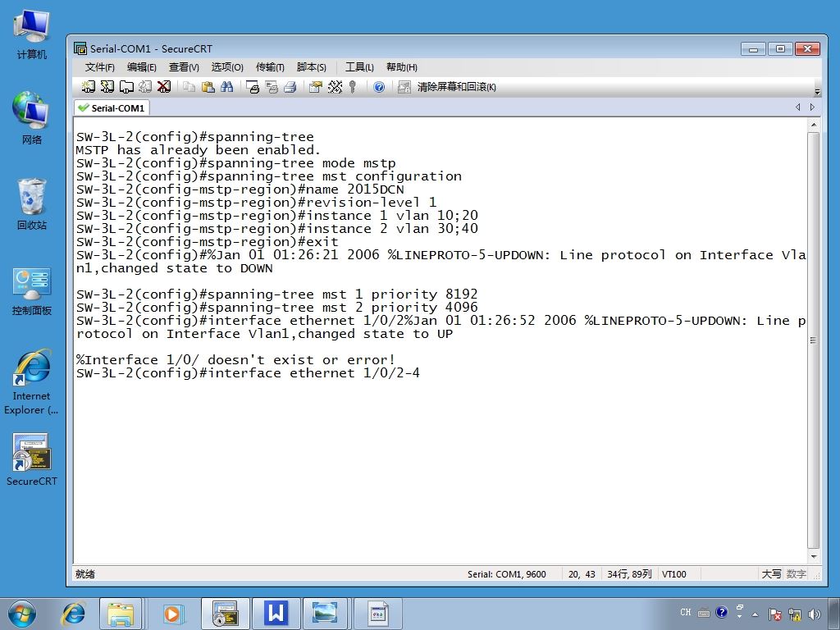Click 'name 2015DCN' line in terminal
Image resolution: width=840 pixels, height=630 pixels.
[240, 189]
